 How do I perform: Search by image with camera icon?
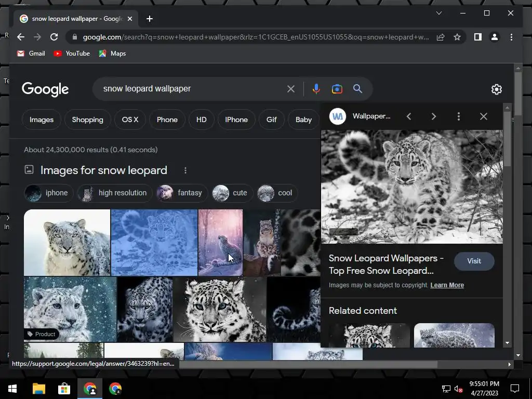(x=337, y=89)
